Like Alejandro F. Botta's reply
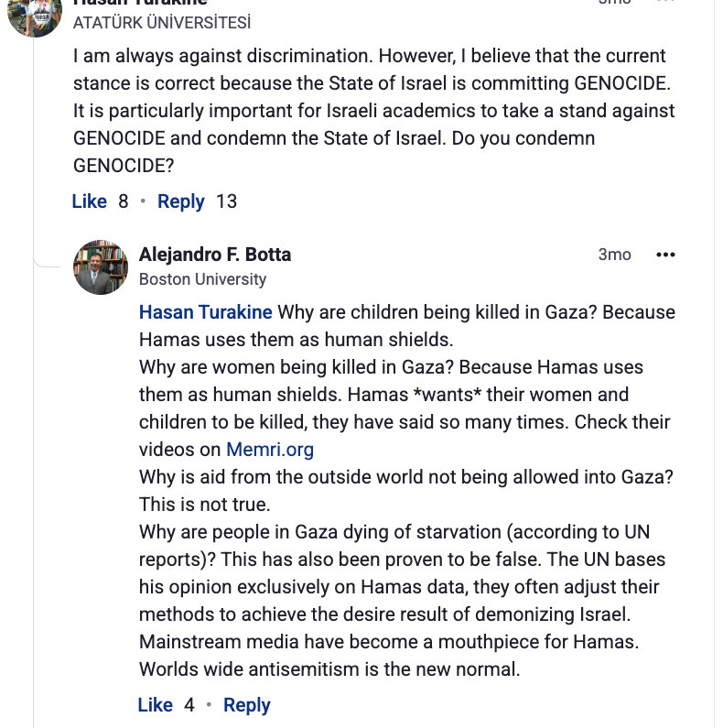 tap(155, 705)
